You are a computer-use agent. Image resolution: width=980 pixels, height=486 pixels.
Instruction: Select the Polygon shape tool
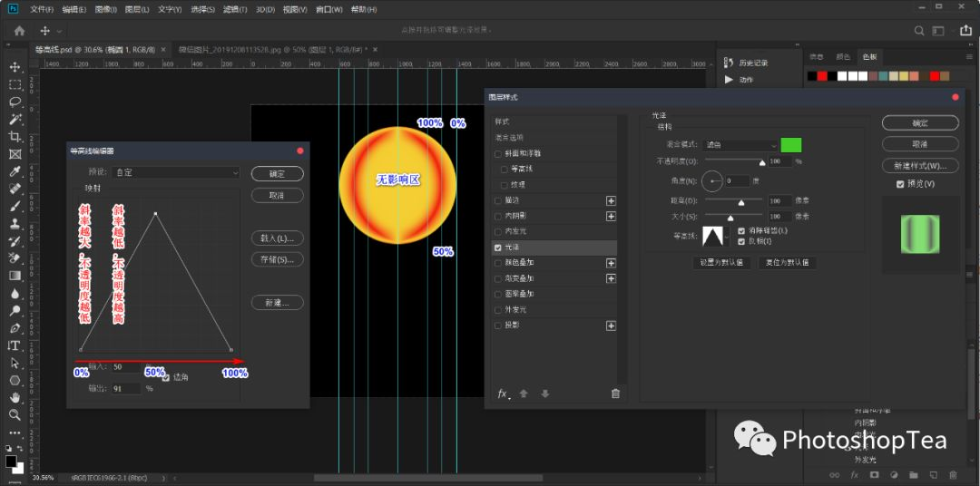point(15,380)
